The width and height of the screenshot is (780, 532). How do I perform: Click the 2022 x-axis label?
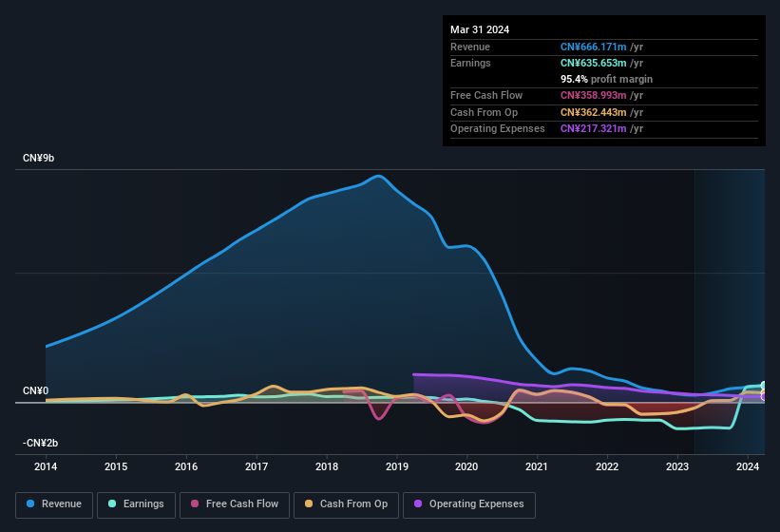click(x=607, y=466)
